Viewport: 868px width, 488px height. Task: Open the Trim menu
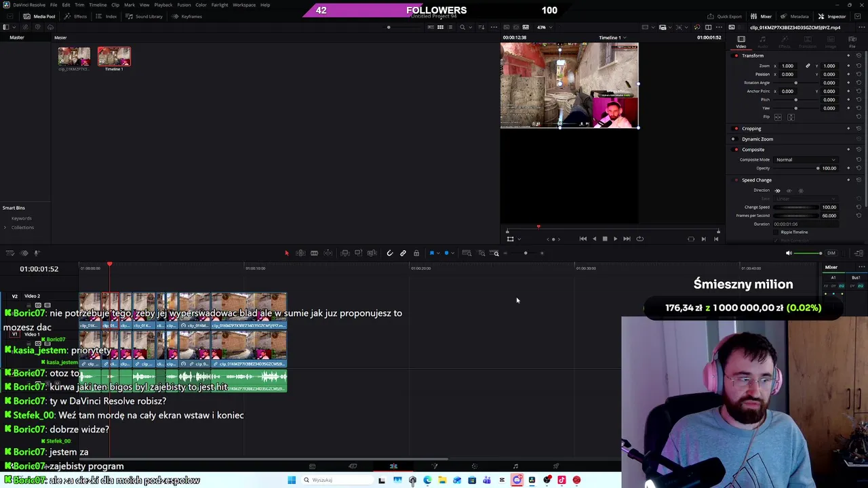pyautogui.click(x=79, y=5)
